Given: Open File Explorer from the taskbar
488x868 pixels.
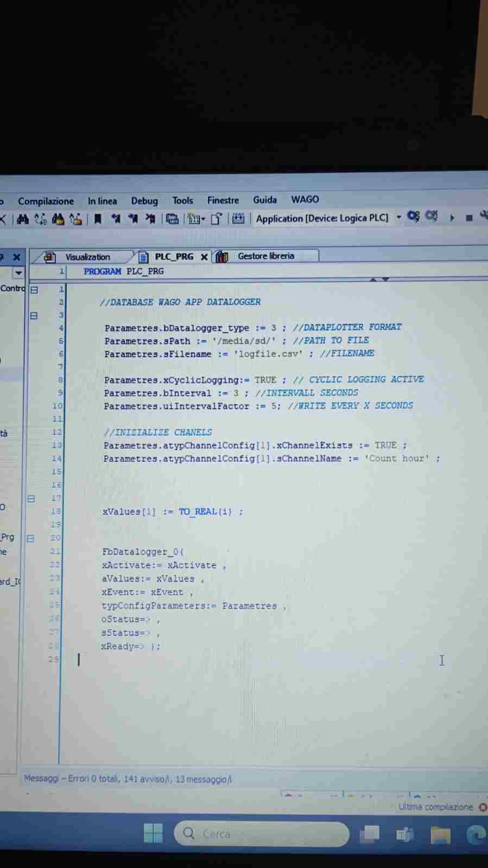Looking at the screenshot, I should 440,834.
